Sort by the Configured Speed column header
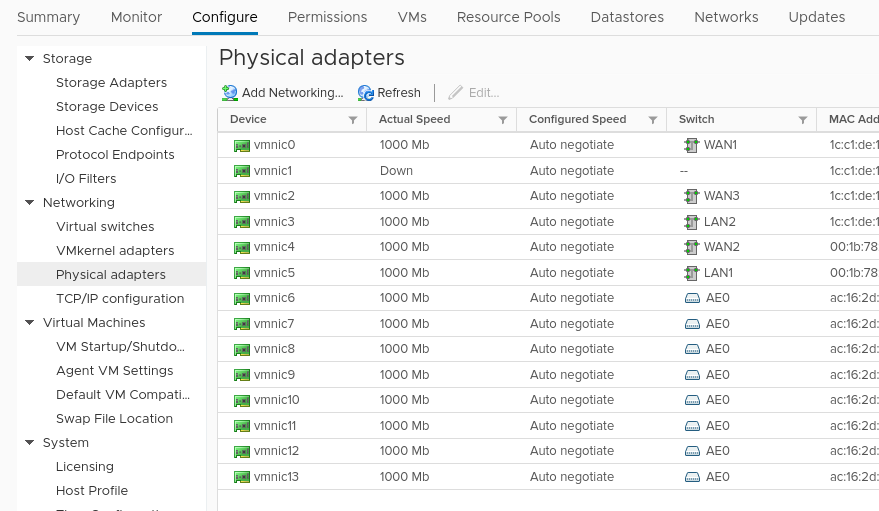 click(577, 120)
